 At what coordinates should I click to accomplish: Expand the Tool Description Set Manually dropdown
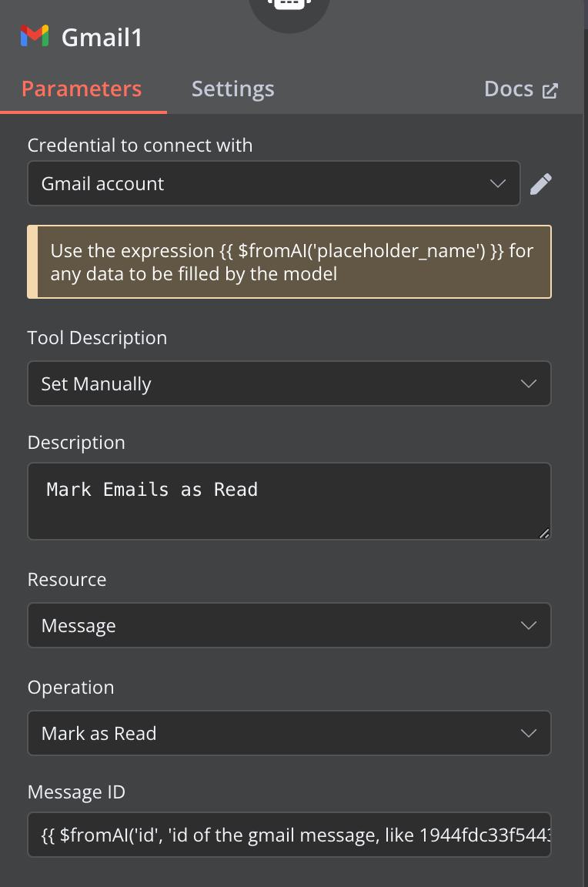pyautogui.click(x=289, y=383)
